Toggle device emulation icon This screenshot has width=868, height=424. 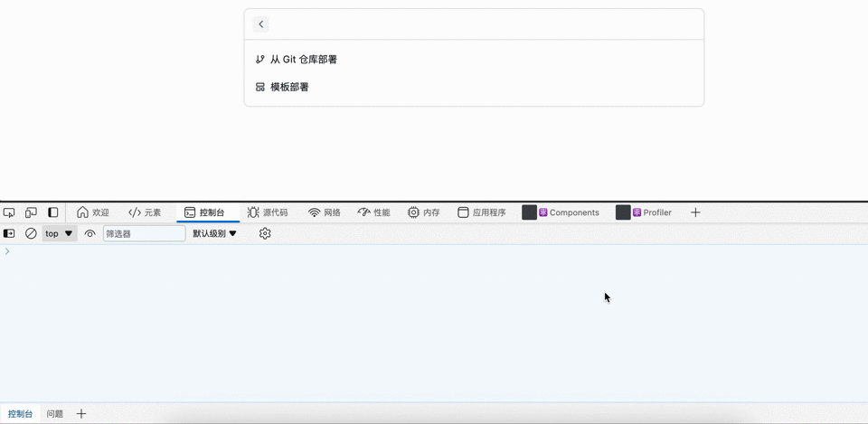[x=31, y=212]
